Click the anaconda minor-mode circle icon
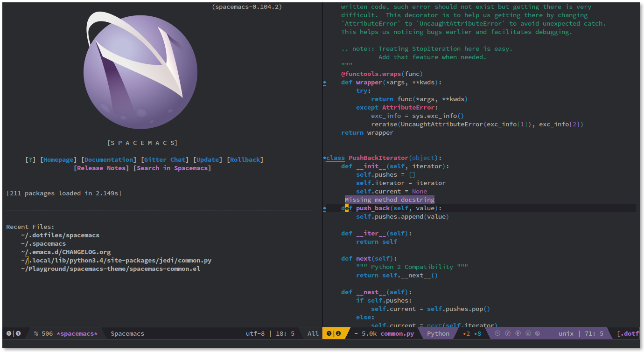The width and height of the screenshot is (644, 352). click(528, 333)
